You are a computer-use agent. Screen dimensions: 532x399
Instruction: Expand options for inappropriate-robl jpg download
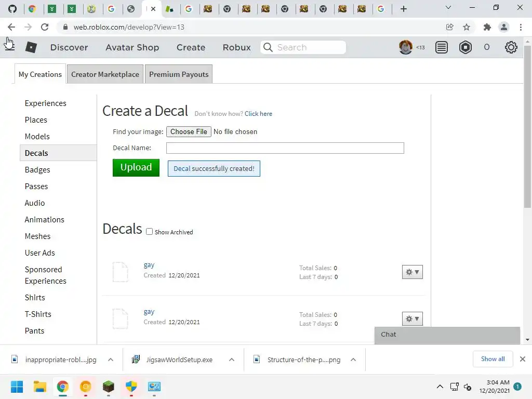111,360
